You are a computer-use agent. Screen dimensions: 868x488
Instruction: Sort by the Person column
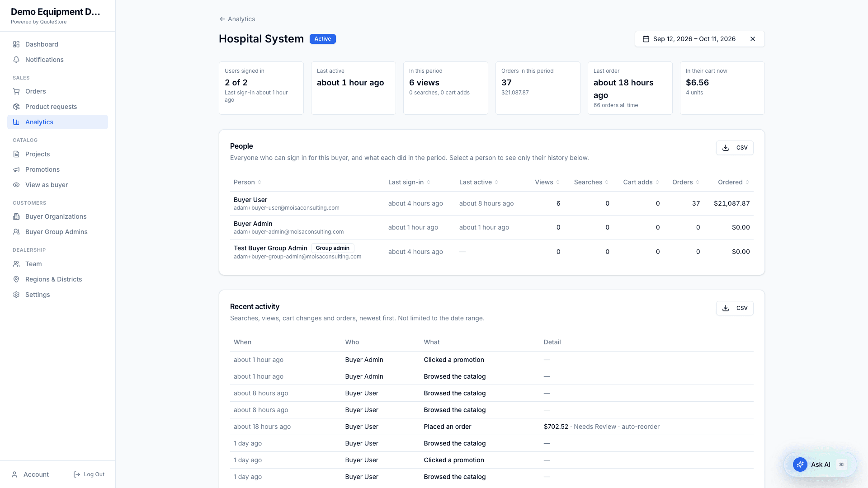point(247,182)
